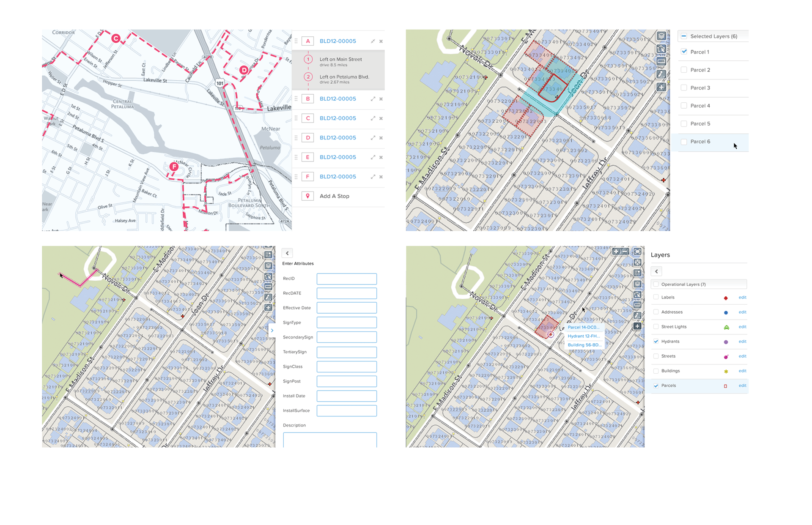Click plus add tool on Layers panel map
Viewport: 812px width, 525px height.
click(x=637, y=326)
